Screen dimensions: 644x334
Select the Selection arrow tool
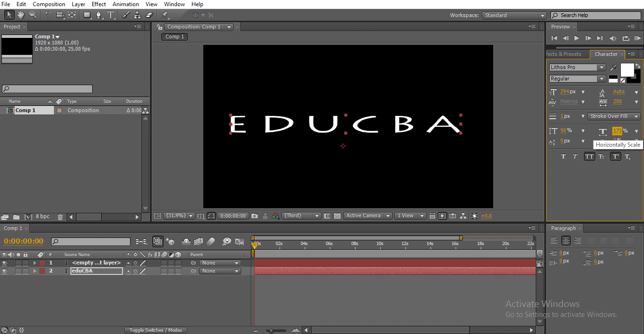tap(9, 15)
